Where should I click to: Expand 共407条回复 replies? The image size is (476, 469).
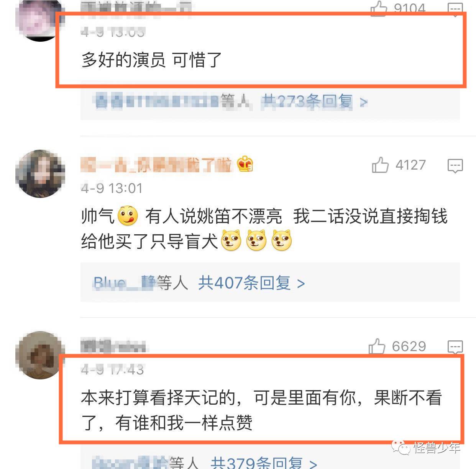point(251,283)
